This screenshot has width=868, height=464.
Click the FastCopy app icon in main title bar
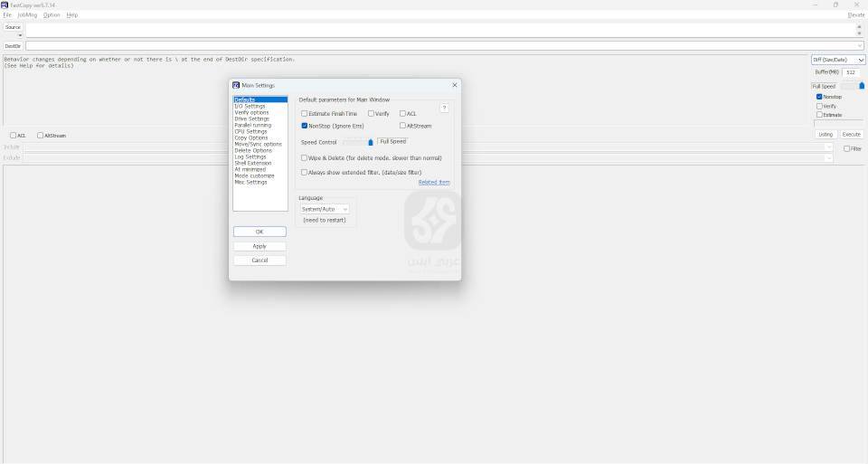pos(5,5)
